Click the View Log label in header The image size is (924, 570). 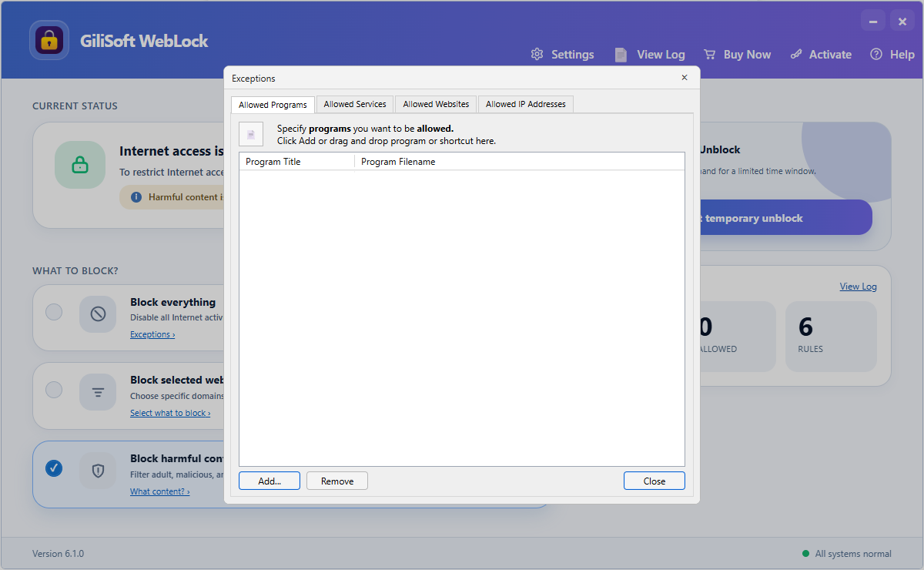(661, 55)
